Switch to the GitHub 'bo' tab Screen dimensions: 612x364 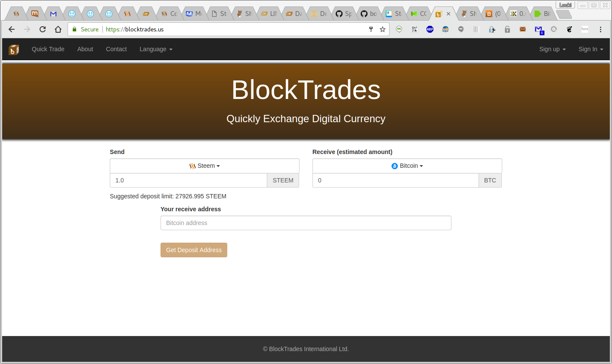click(x=368, y=14)
